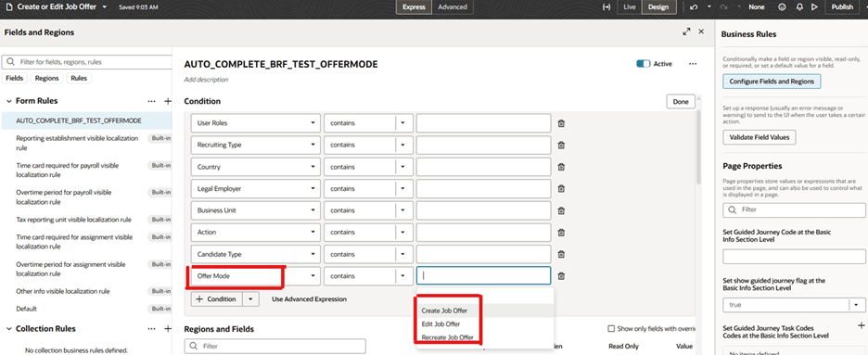Open the None selector in top bar
The height and width of the screenshot is (355, 868).
(756, 7)
